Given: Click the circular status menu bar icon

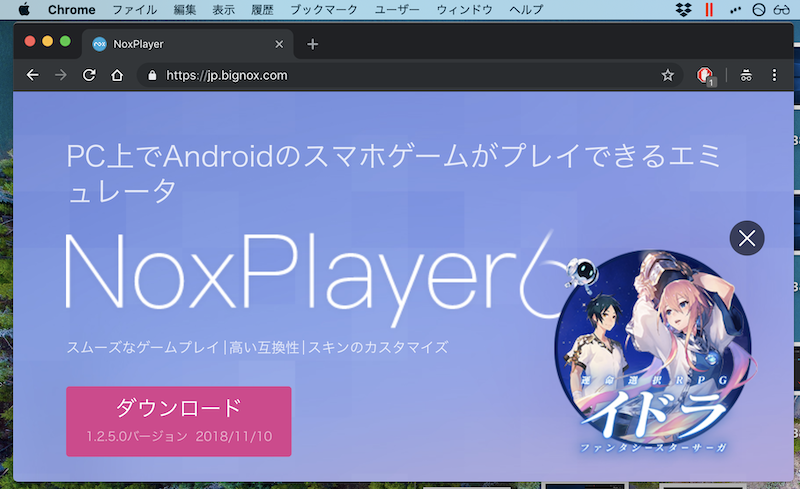Looking at the screenshot, I should (x=759, y=10).
